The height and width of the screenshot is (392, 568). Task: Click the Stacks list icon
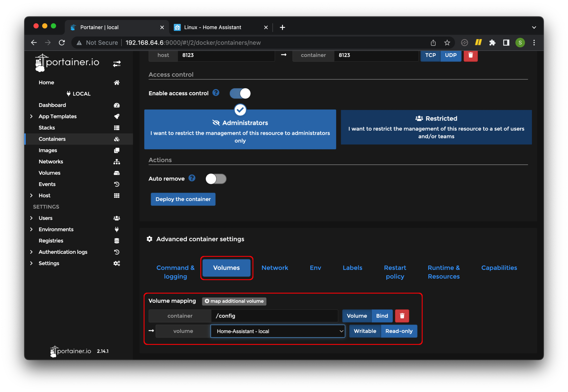pos(116,128)
